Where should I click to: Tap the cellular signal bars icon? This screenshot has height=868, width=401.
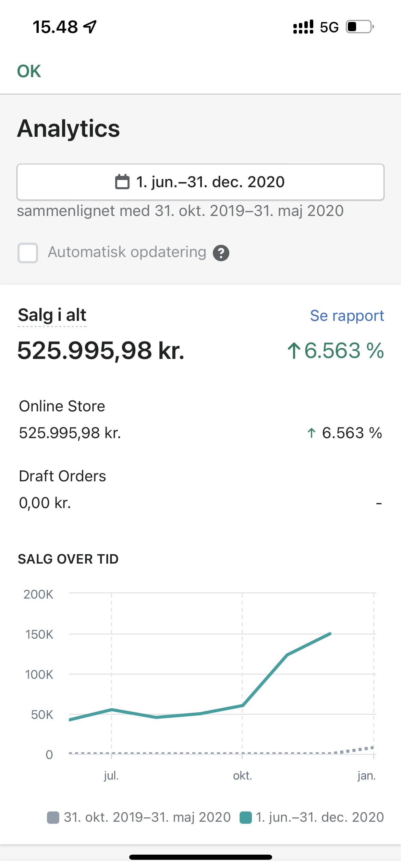tap(303, 27)
